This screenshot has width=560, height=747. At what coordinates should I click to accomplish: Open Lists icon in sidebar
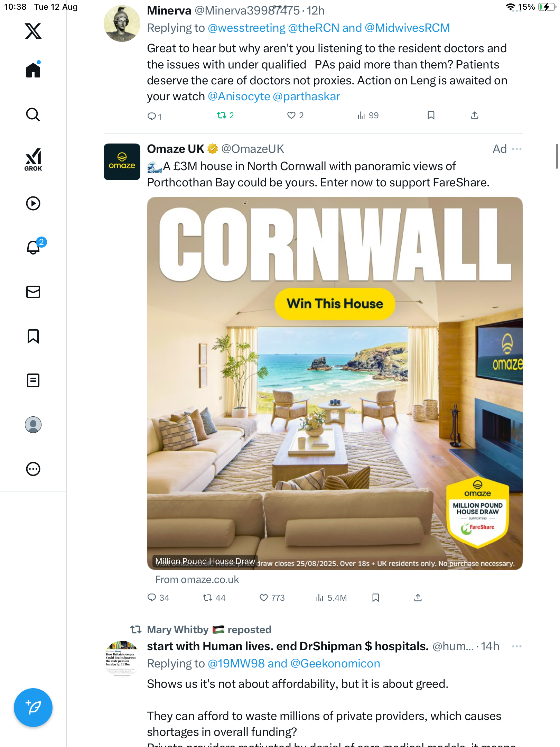point(33,380)
